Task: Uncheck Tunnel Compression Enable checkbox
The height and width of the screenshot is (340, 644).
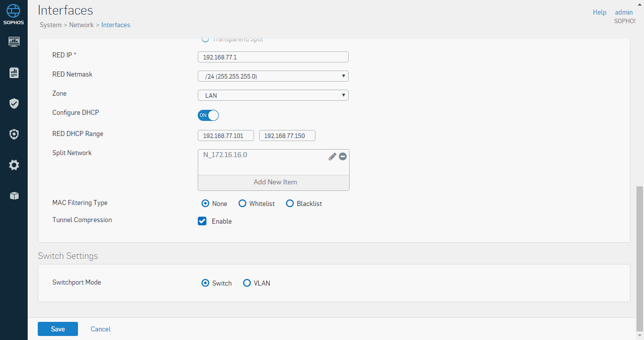Action: 202,221
